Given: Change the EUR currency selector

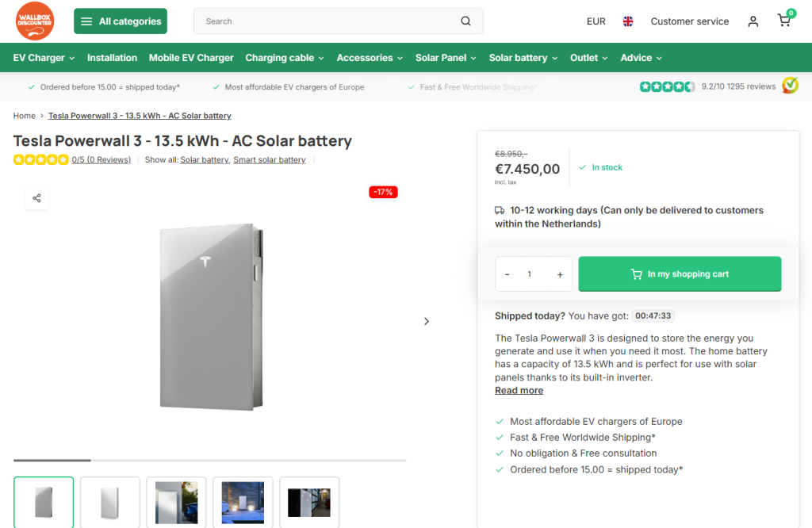Looking at the screenshot, I should pyautogui.click(x=596, y=21).
